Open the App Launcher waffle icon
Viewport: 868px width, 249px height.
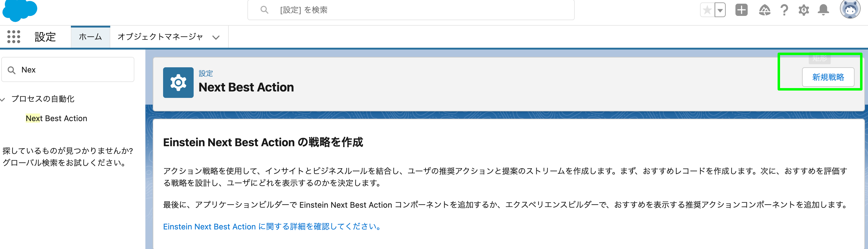click(13, 37)
